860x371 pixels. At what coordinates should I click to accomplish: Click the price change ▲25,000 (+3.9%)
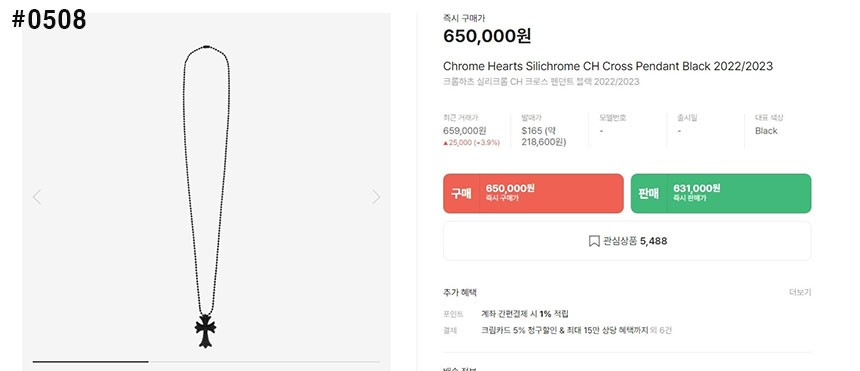tap(472, 143)
